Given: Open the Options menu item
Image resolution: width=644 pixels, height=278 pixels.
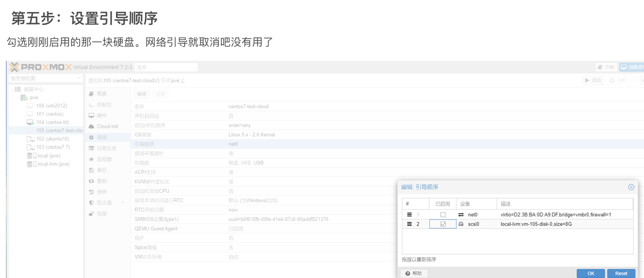Looking at the screenshot, I should tap(102, 137).
